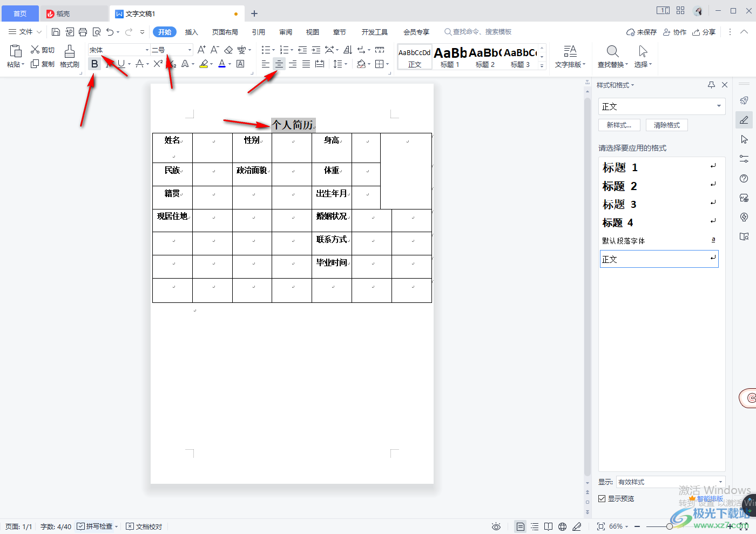756x534 pixels.
Task: Click the Copy (复制) icon
Action: tap(35, 64)
